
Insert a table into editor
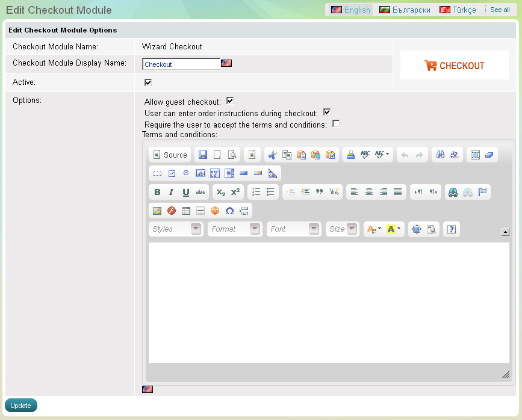click(x=186, y=211)
